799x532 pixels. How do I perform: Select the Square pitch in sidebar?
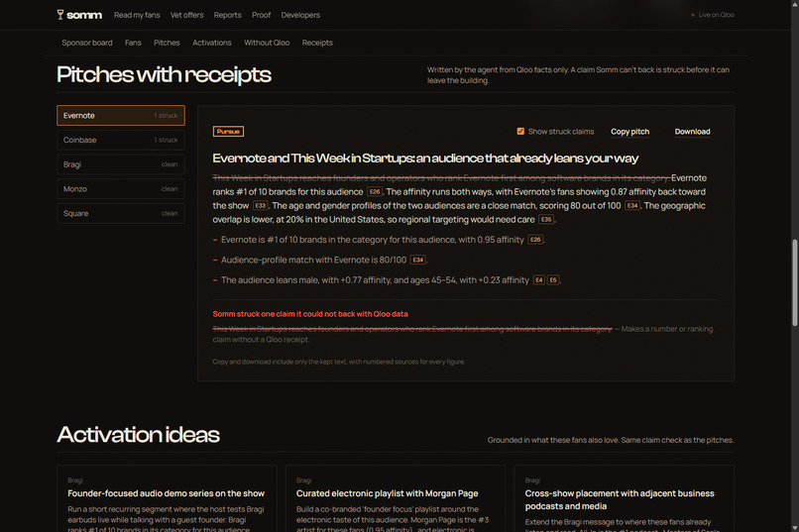pyautogui.click(x=121, y=213)
